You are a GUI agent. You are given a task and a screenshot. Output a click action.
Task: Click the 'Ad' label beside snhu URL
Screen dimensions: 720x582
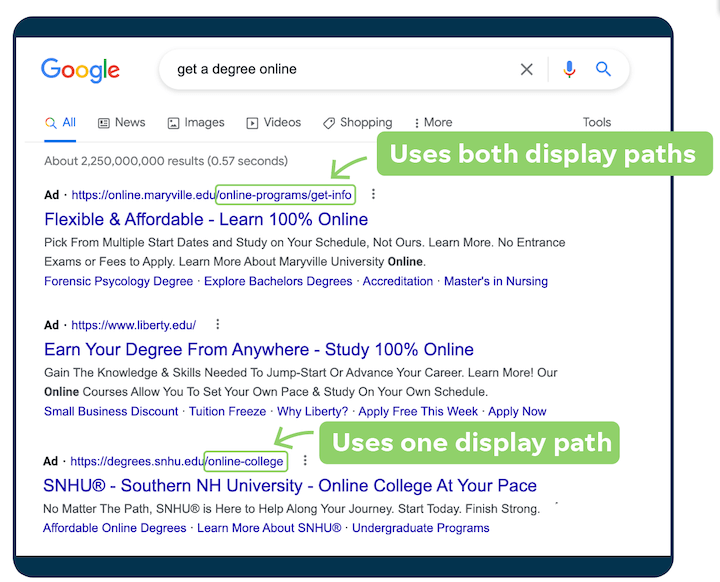point(51,461)
